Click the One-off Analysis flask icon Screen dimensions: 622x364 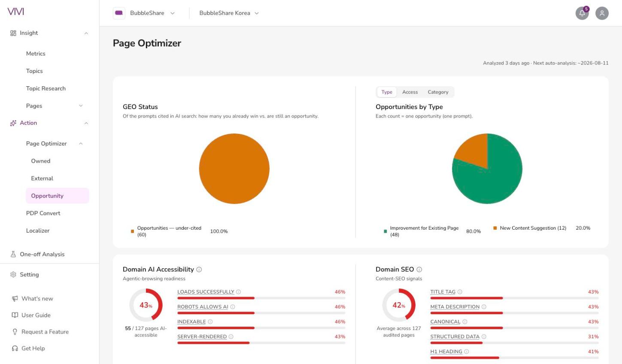13,254
